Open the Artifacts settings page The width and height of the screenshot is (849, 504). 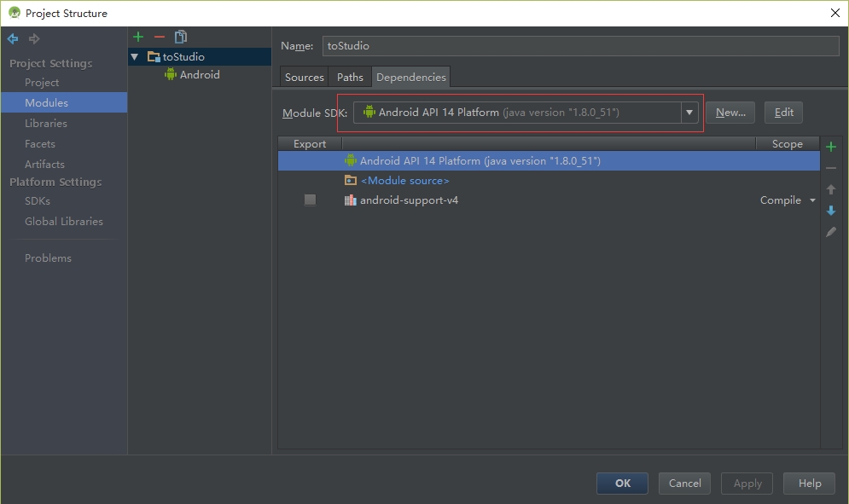[x=44, y=164]
